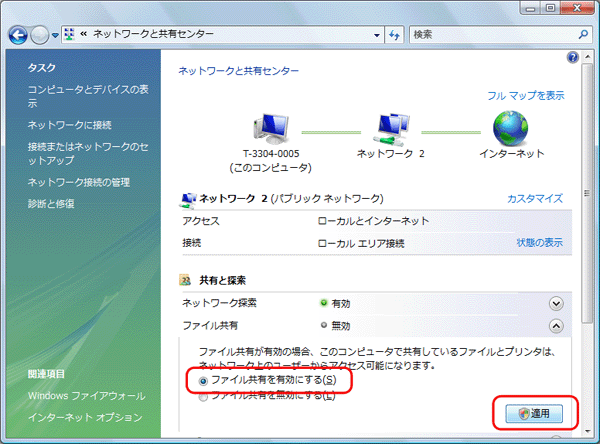This screenshot has height=444, width=600.
Task: Open ネットワーク接続の管理 task link
Action: click(78, 182)
